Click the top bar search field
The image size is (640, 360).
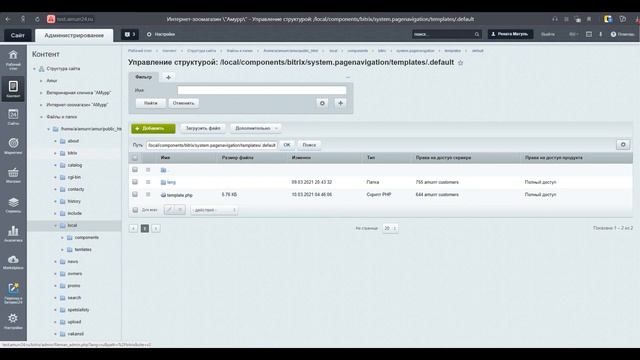click(x=443, y=34)
